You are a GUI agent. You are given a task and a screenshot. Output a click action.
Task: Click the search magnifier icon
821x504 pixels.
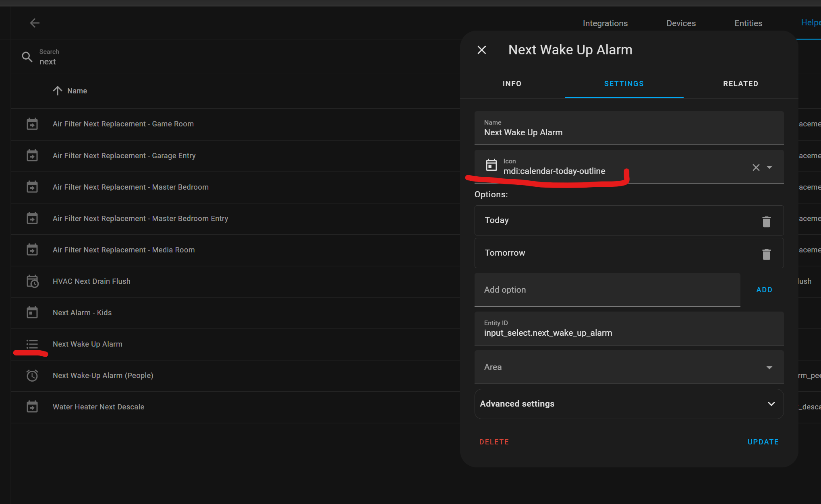pos(27,57)
